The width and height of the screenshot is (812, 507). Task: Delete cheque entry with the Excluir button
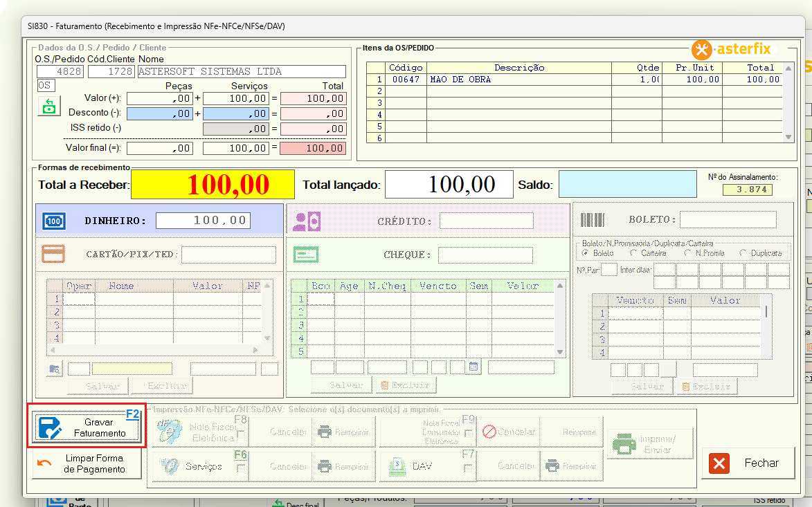(x=406, y=385)
